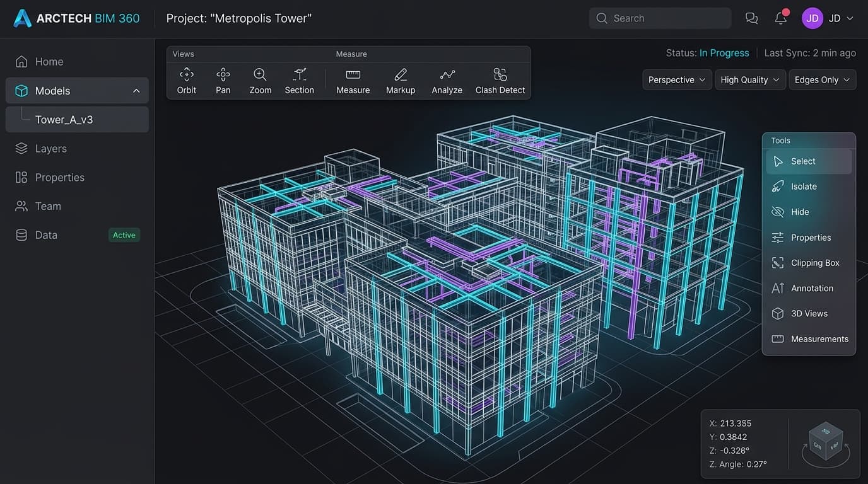The height and width of the screenshot is (484, 868).
Task: Click the Models label in sidebar
Action: point(52,91)
